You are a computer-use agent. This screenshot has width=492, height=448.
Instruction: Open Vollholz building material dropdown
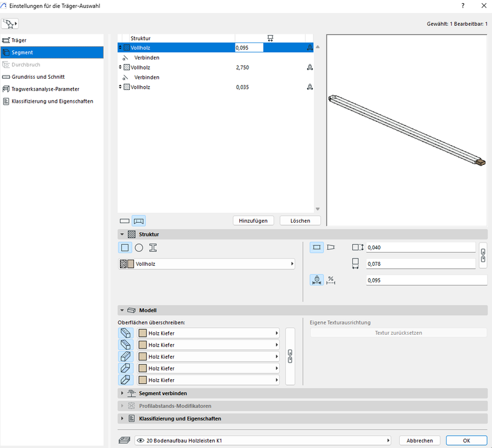pos(207,264)
